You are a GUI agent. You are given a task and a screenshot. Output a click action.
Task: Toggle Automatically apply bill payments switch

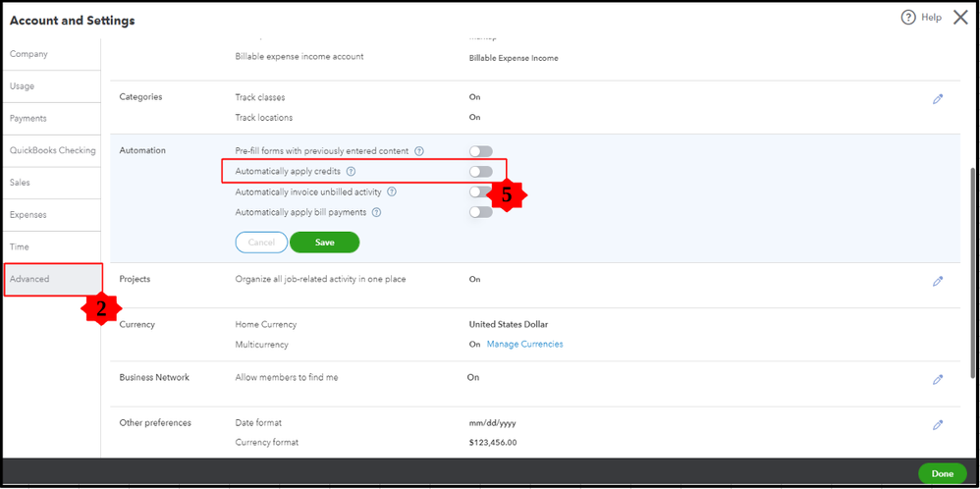click(x=480, y=212)
